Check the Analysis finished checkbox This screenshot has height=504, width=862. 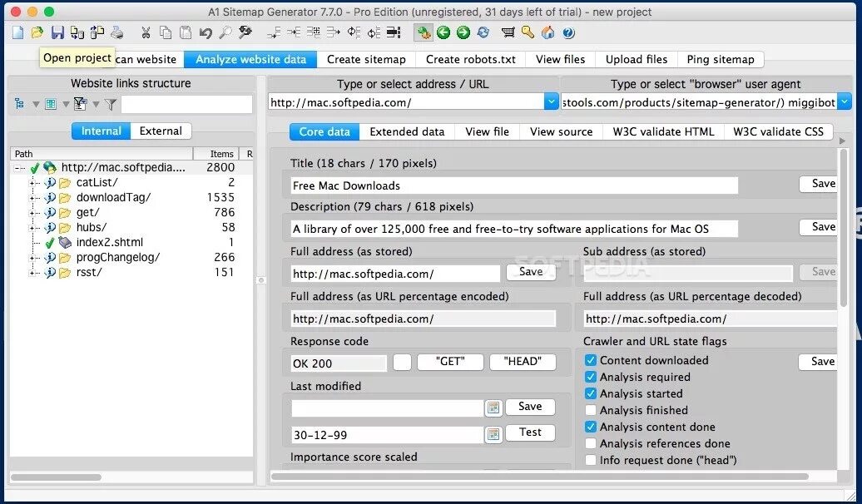pos(591,410)
